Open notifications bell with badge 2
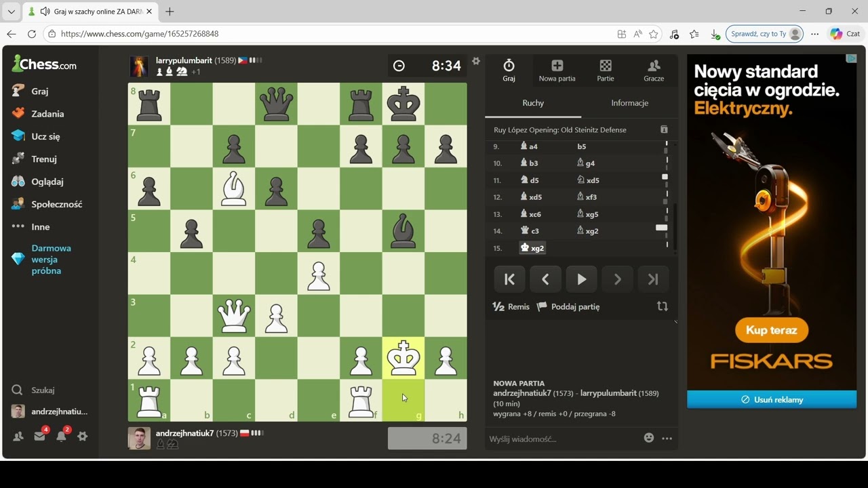868x488 pixels. pos(62,436)
